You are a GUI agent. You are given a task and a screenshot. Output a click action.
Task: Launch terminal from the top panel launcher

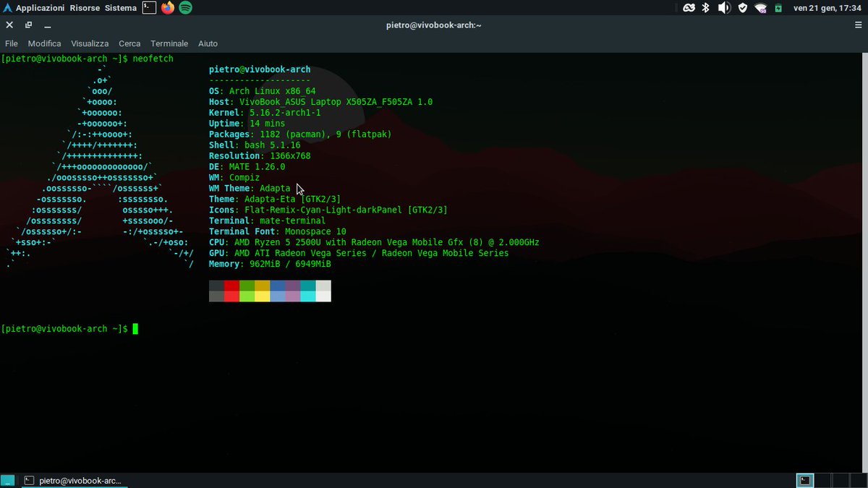tap(149, 8)
